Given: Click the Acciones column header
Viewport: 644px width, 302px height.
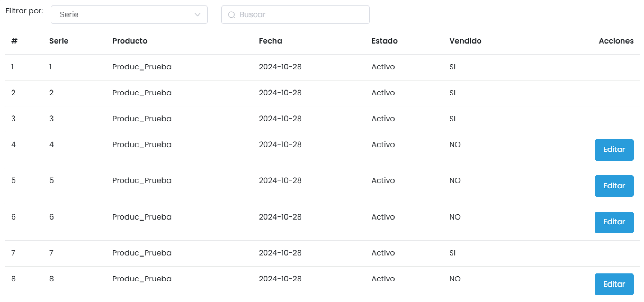Looking at the screenshot, I should (616, 41).
